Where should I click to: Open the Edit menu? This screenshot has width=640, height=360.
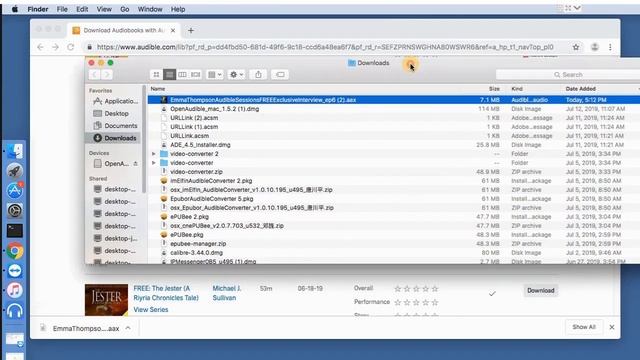click(x=82, y=9)
